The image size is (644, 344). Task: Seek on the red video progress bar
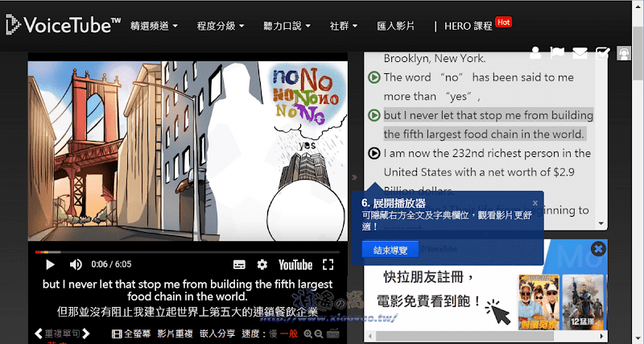pos(188,252)
